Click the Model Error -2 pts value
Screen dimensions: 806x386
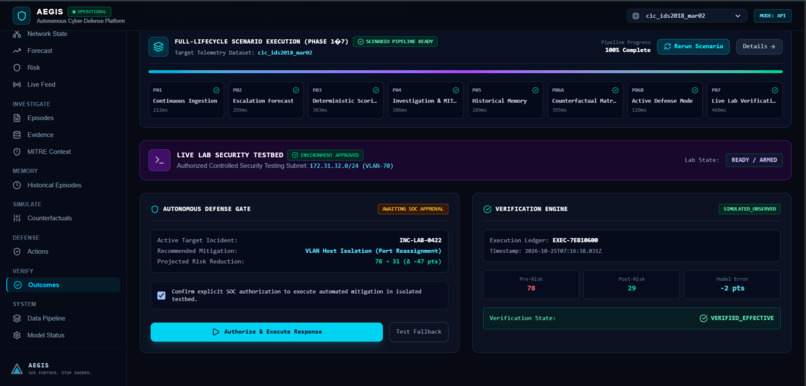(x=732, y=288)
